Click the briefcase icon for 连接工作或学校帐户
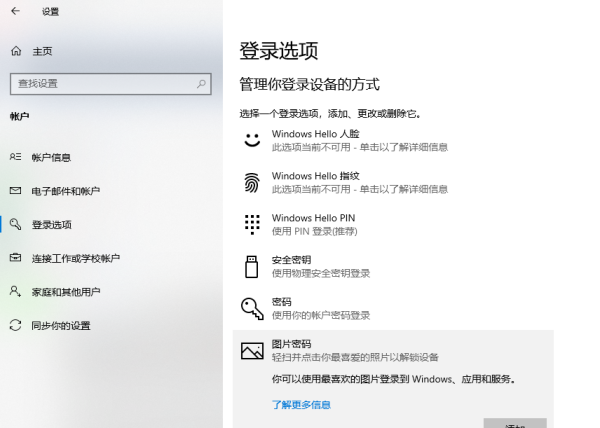600x428 pixels. coord(15,257)
